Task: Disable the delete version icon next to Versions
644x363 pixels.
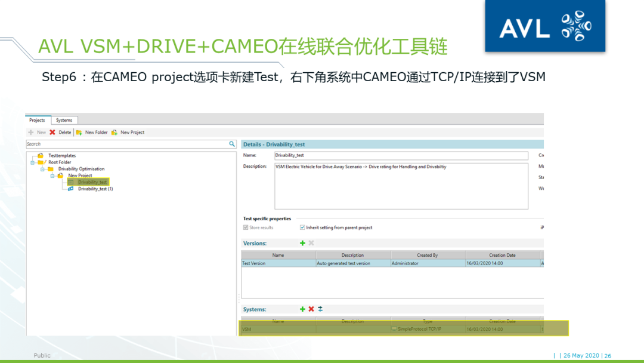Action: coord(310,243)
